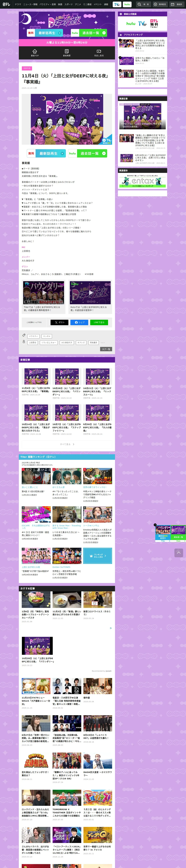The image size is (186, 868).
Task: Click the 日テレ logo in header
Action: (6, 4)
